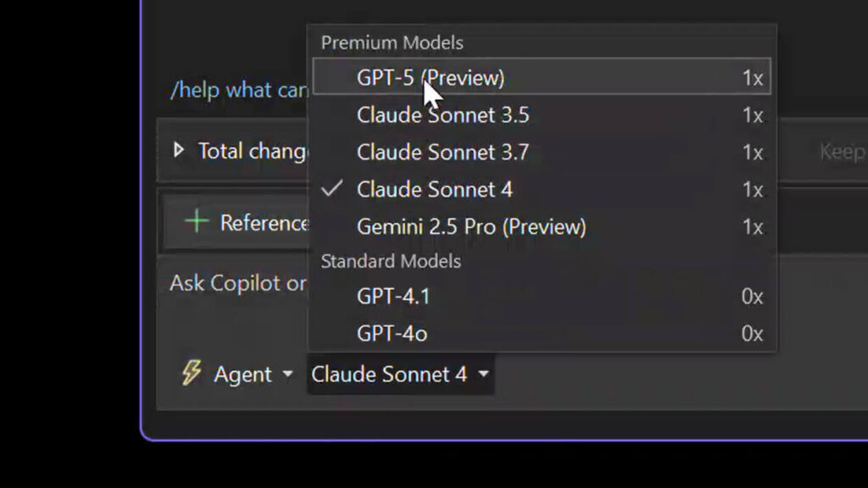The image size is (868, 488).
Task: Click the yellow lightning Agent mode icon
Action: tap(190, 374)
